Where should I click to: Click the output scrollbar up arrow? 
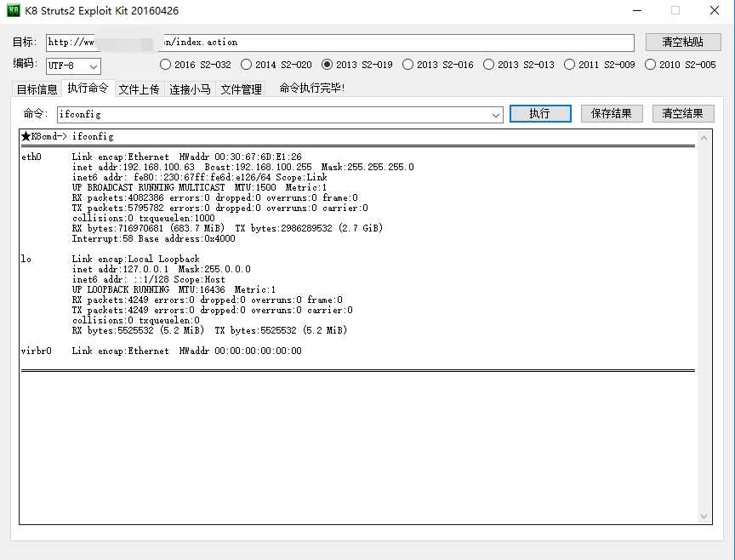point(704,138)
